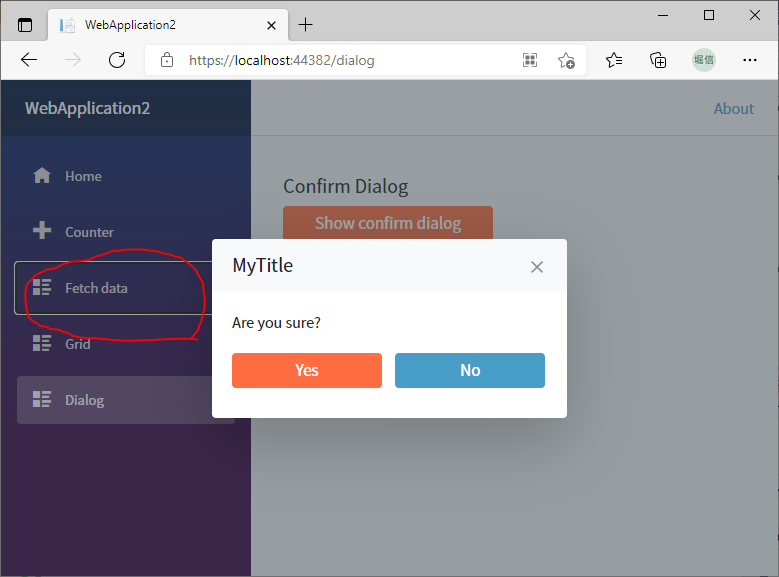Open the About link in header
The image size is (779, 577).
[x=733, y=108]
